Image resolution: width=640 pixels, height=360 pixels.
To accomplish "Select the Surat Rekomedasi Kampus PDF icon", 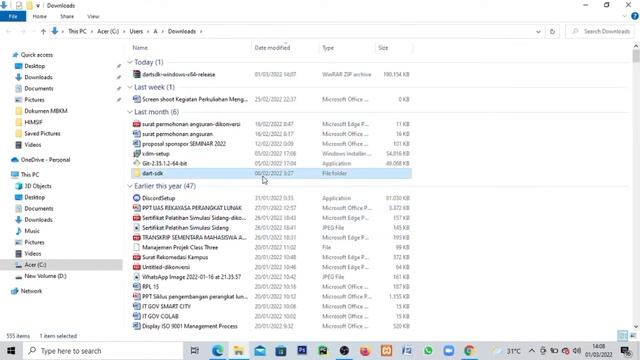I will pyautogui.click(x=137, y=257).
